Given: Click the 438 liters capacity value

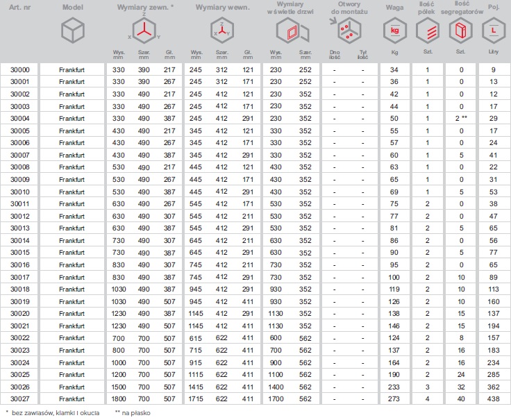Looking at the screenshot, I should 493,399.
